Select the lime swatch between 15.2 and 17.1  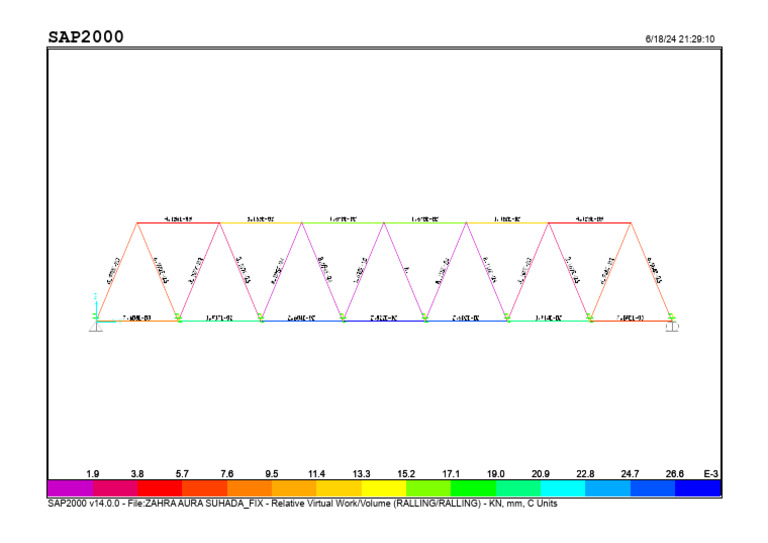point(429,488)
